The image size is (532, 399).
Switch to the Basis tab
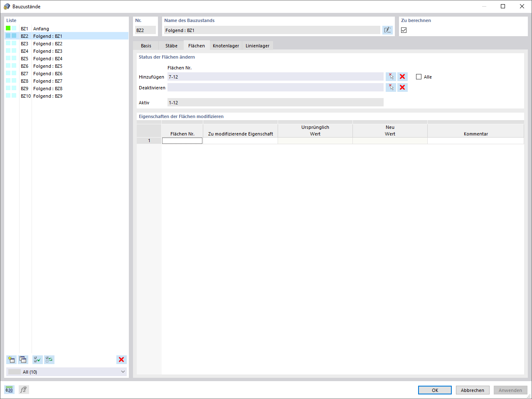146,46
